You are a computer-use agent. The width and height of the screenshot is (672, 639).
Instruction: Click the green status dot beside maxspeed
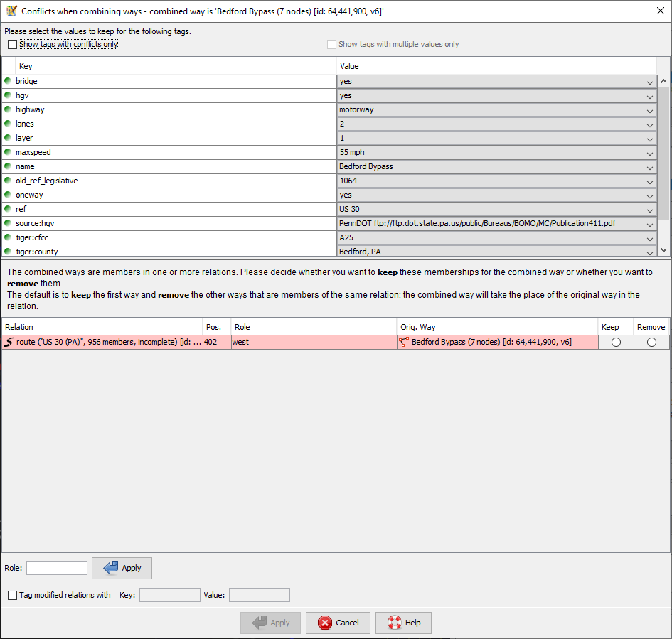tap(8, 152)
